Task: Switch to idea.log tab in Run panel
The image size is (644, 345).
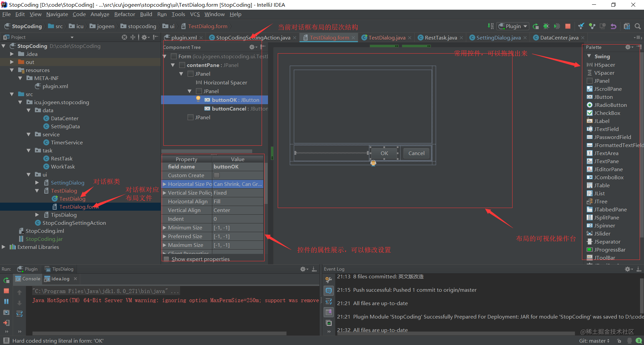Action: click(60, 279)
